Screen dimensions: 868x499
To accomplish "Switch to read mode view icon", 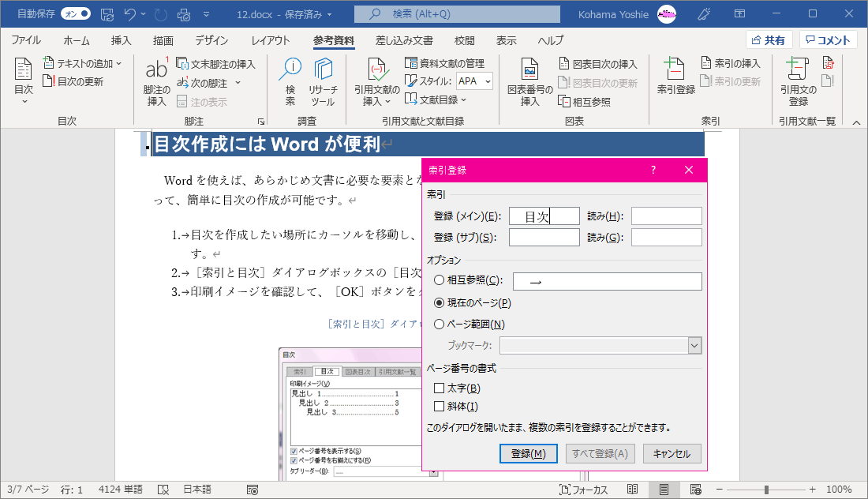I will 632,489.
